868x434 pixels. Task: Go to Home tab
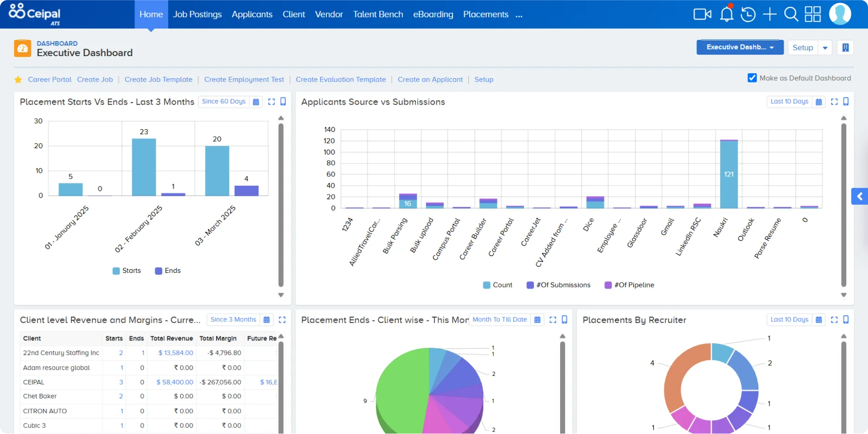click(151, 14)
